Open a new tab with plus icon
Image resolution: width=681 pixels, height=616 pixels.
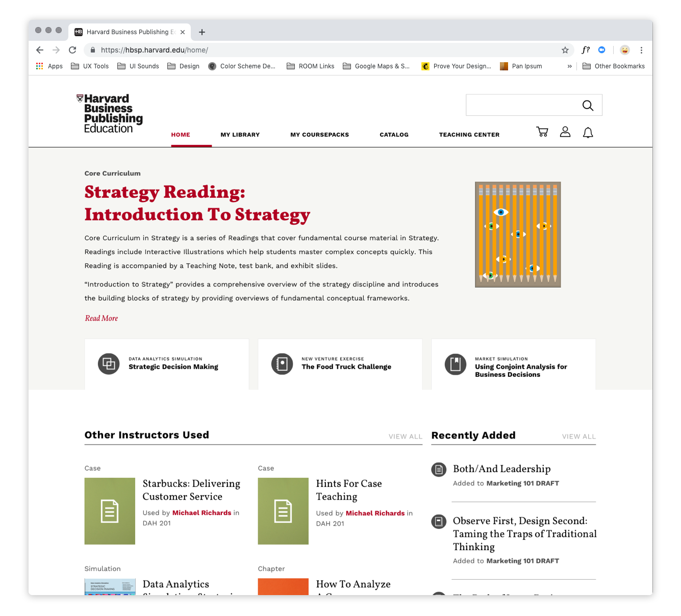point(202,32)
